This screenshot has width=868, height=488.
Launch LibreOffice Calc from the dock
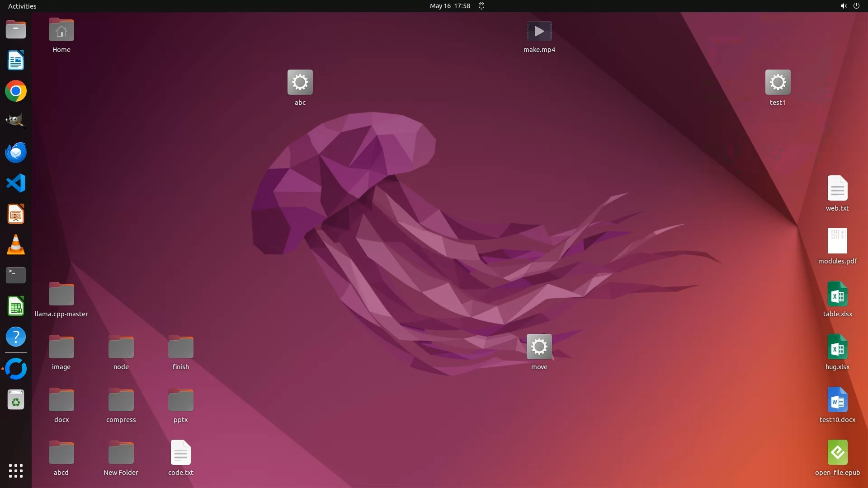pyautogui.click(x=16, y=306)
